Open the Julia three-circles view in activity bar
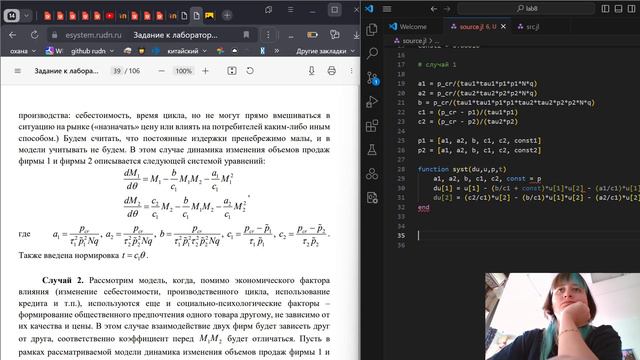The width and height of the screenshot is (640, 360). [x=372, y=174]
